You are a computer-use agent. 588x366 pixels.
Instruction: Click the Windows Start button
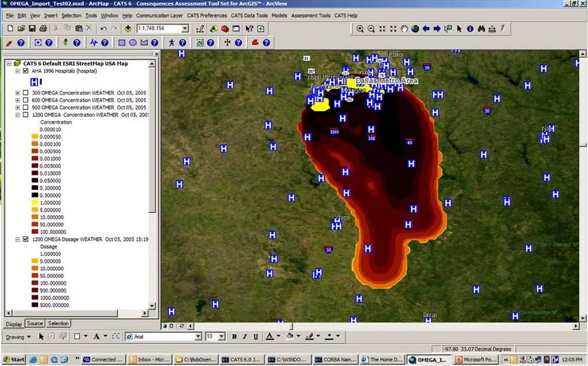[x=13, y=360]
